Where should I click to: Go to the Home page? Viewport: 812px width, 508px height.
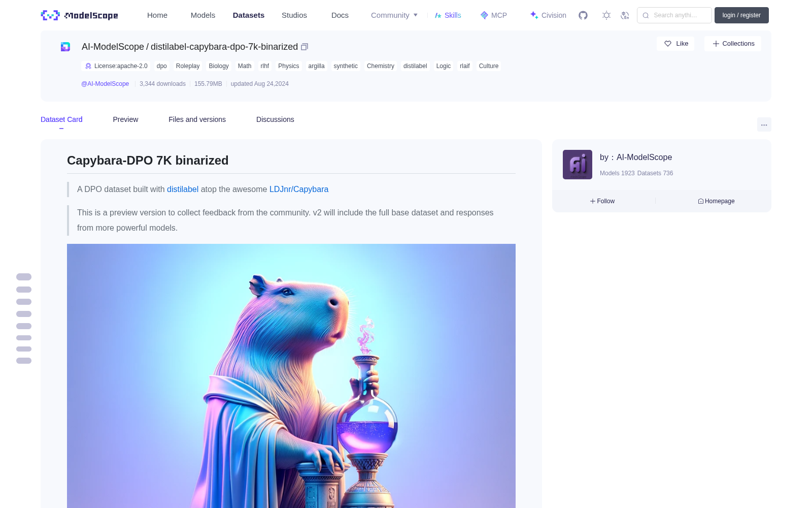pyautogui.click(x=157, y=15)
